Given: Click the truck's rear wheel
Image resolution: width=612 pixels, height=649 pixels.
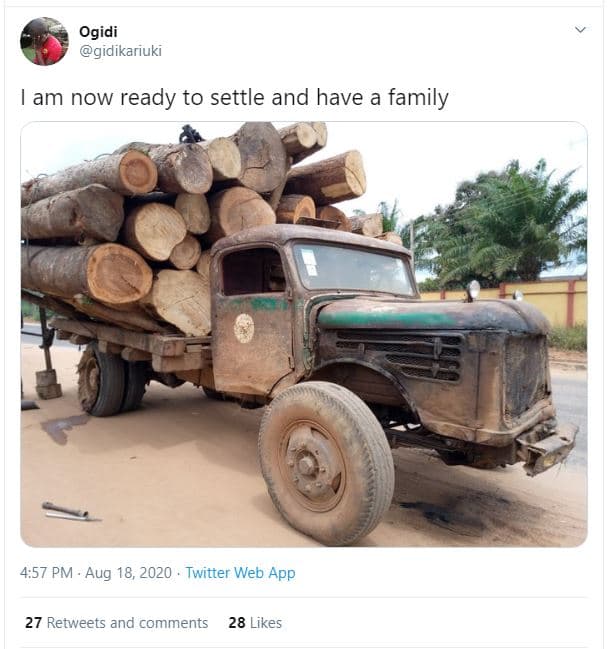Looking at the screenshot, I should click(x=102, y=380).
